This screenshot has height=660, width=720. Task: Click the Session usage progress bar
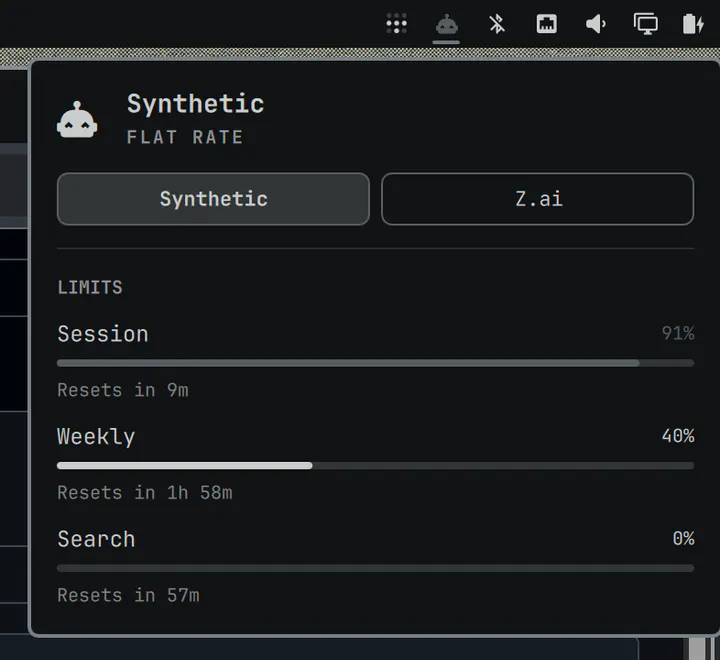click(x=375, y=363)
